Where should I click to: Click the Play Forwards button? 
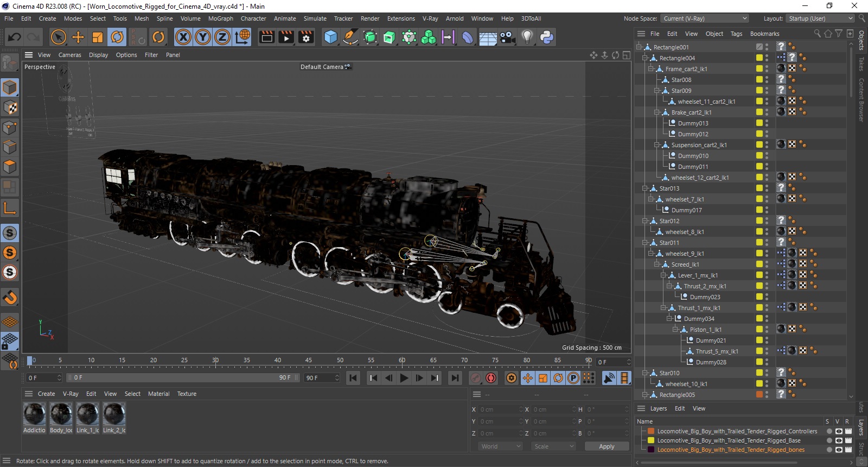[404, 378]
